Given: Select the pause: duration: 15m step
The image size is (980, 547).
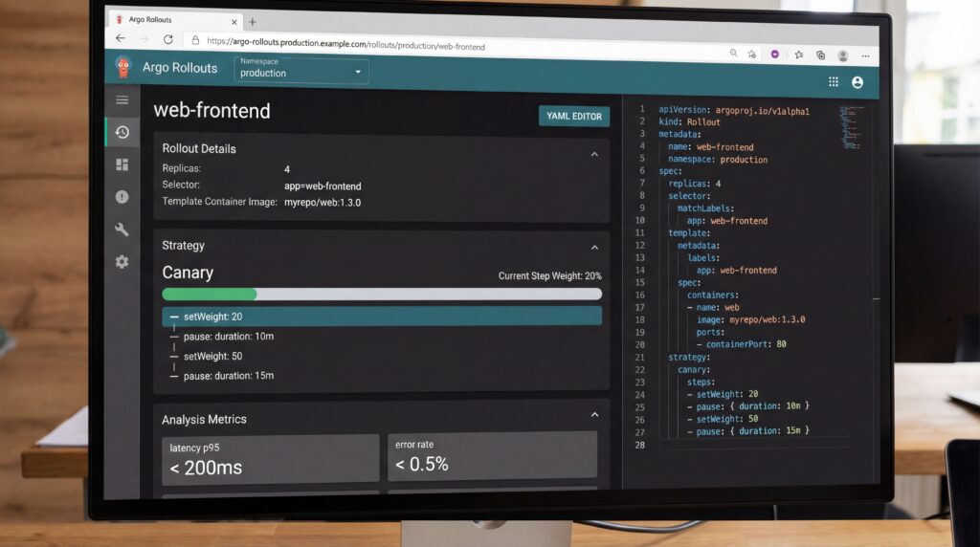Looking at the screenshot, I should (x=228, y=376).
